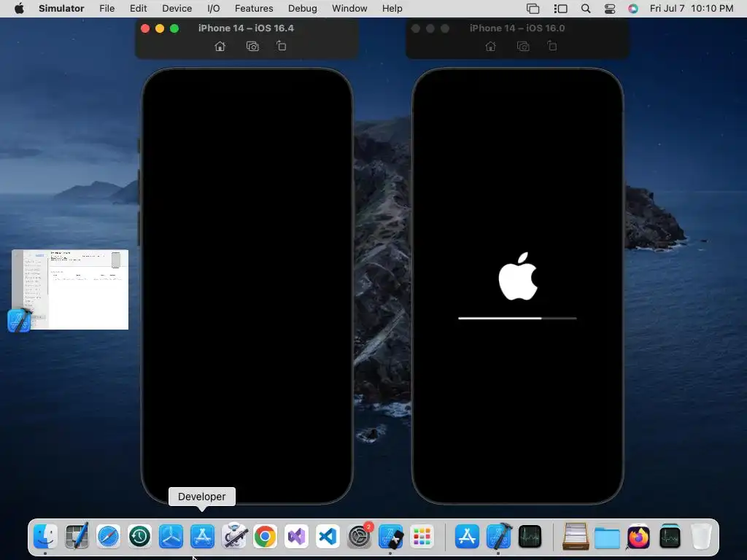Minimize the iPhone 14 iOS 16.4 simulator window
The image size is (747, 560).
160,28
